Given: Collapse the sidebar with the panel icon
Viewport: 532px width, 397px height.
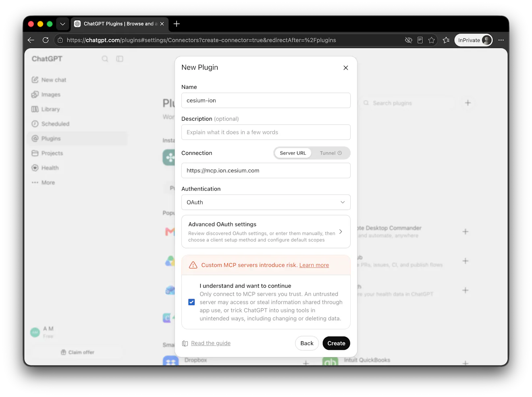Looking at the screenshot, I should click(120, 59).
